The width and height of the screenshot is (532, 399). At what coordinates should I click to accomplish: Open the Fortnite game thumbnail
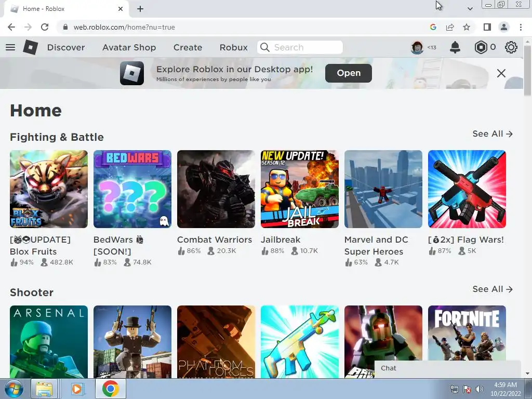point(467,333)
